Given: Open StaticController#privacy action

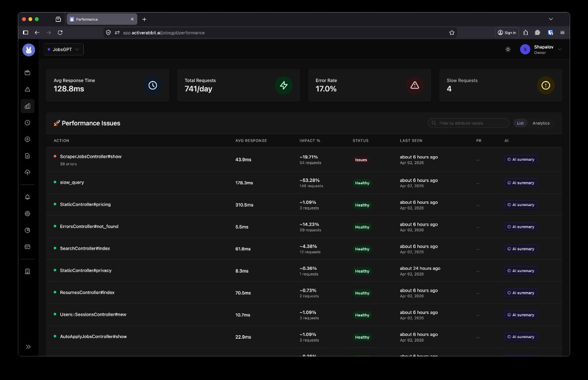Looking at the screenshot, I should tap(86, 270).
